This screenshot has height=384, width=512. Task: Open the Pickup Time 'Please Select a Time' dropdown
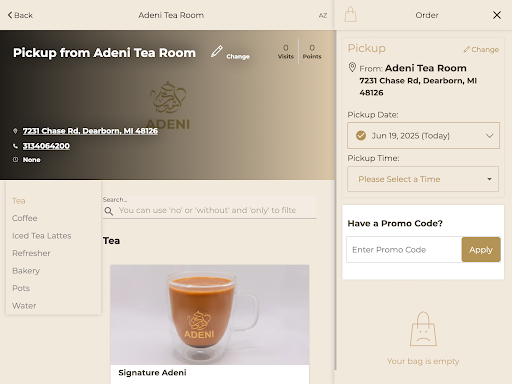point(423,179)
